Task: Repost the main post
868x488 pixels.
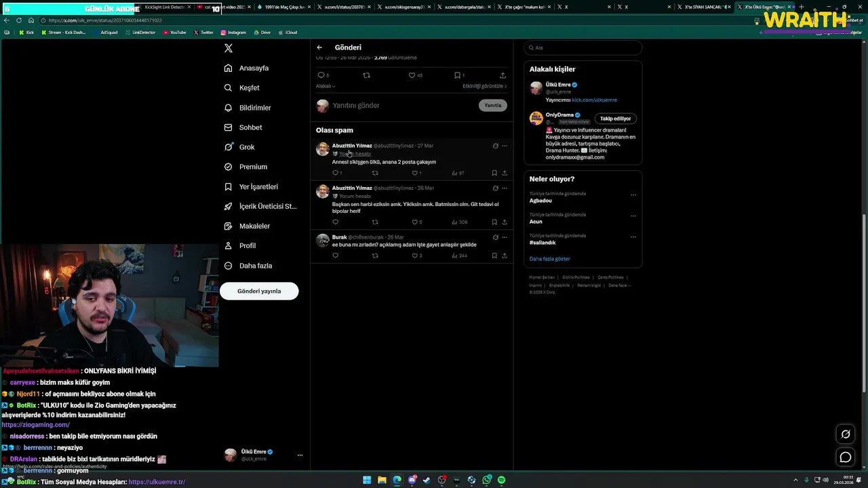Action: (x=367, y=75)
